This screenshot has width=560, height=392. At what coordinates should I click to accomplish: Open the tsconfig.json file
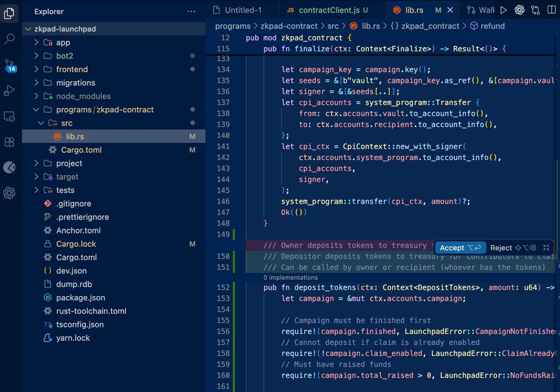[114, 324]
